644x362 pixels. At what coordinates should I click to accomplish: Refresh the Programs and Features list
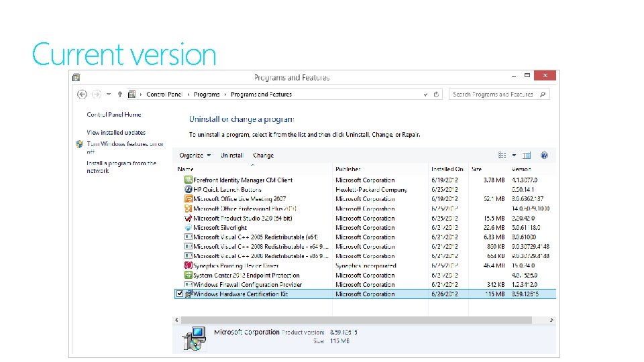tap(436, 95)
